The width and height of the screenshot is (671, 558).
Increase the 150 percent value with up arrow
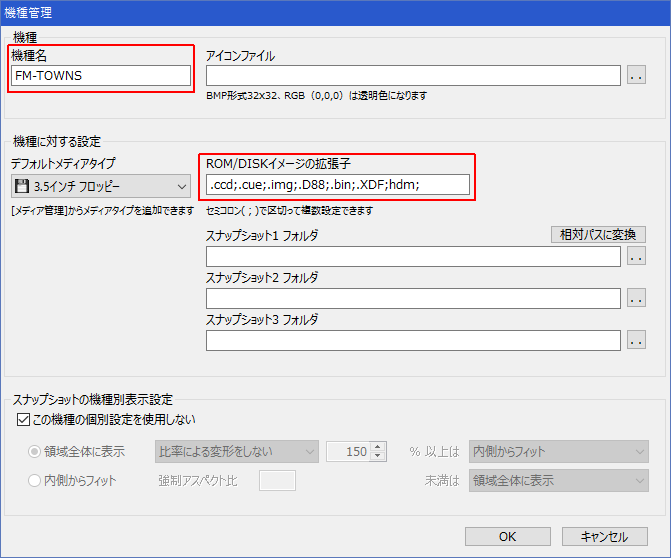[377, 447]
